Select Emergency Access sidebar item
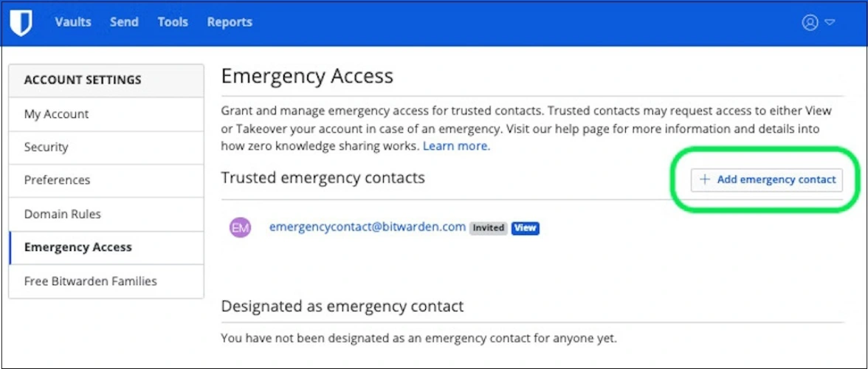 click(x=77, y=247)
